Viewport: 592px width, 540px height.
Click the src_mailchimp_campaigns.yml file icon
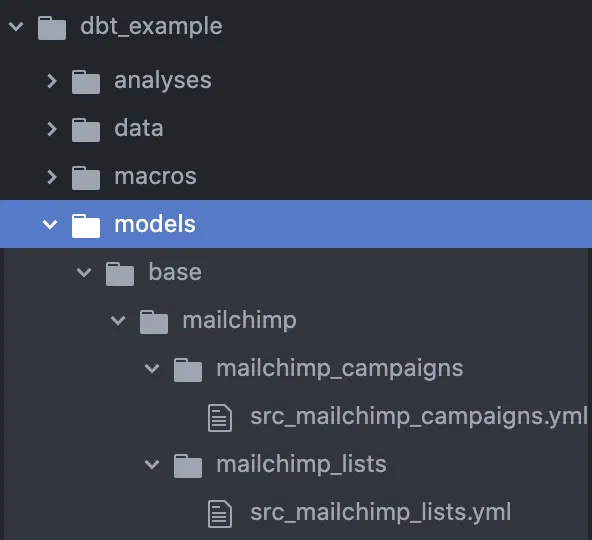tap(220, 418)
